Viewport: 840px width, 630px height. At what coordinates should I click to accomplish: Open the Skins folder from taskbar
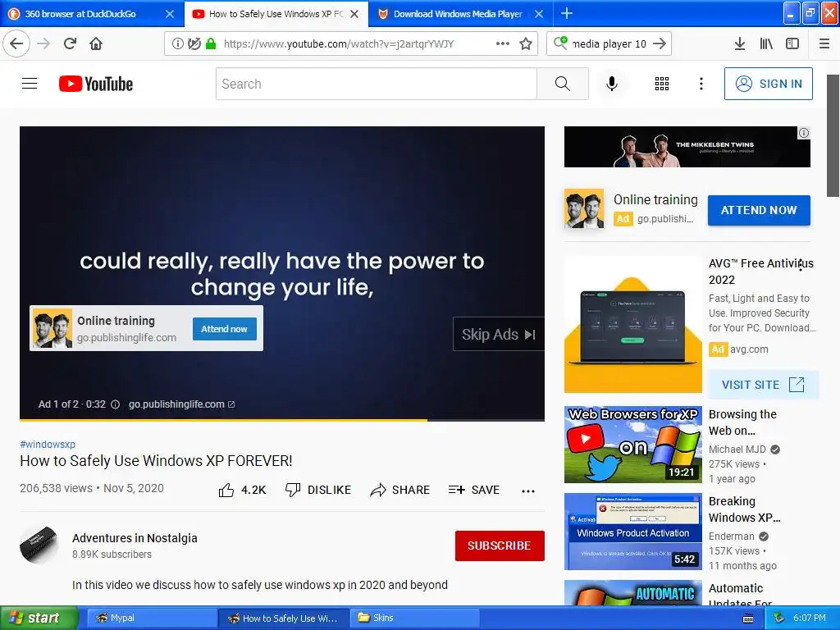(414, 618)
